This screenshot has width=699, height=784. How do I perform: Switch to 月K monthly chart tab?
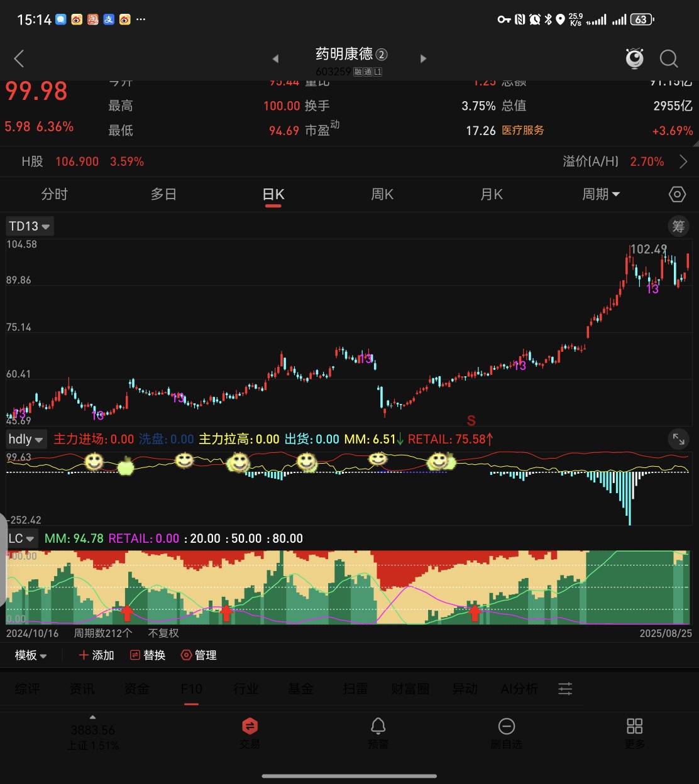pos(492,194)
